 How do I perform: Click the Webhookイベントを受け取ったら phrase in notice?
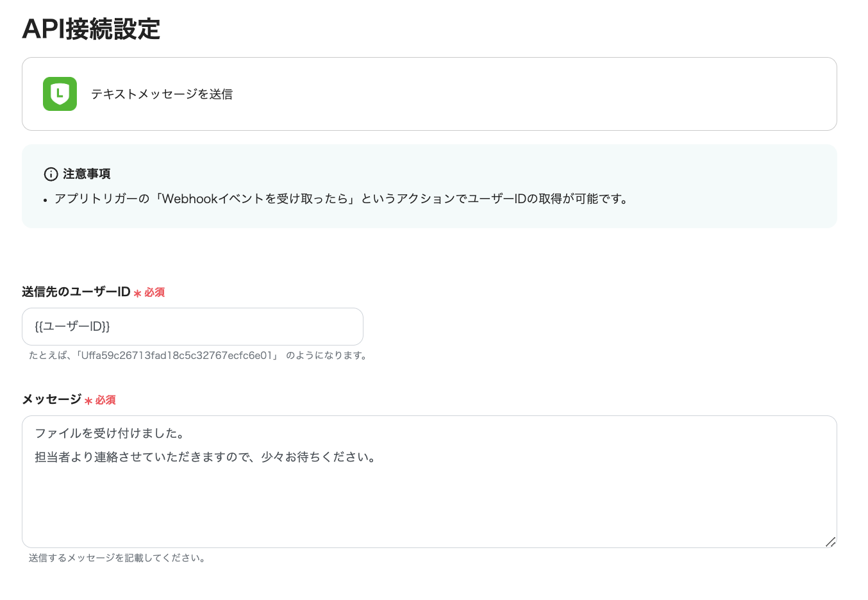[x=255, y=199]
